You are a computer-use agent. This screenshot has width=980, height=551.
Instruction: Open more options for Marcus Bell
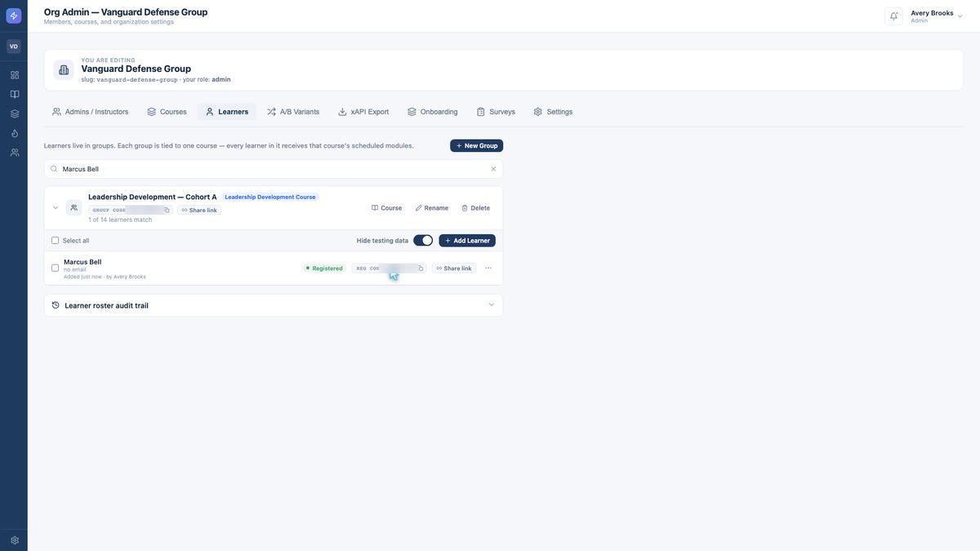tap(488, 268)
